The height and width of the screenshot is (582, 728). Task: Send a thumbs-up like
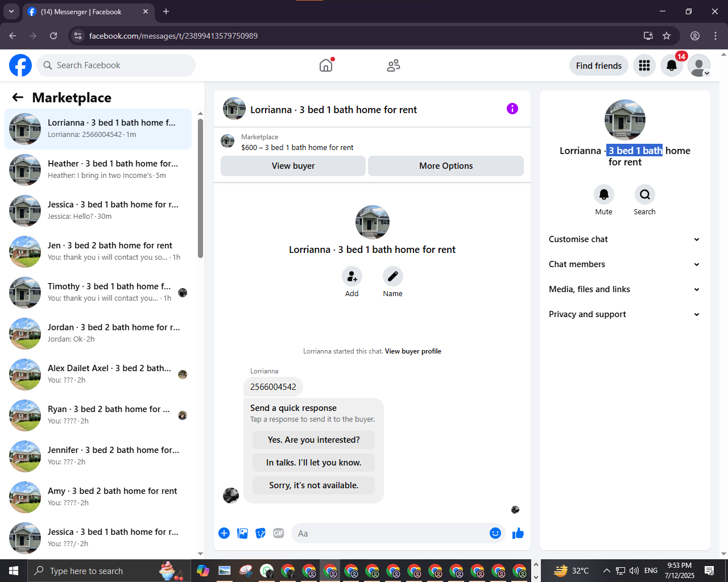click(x=518, y=533)
